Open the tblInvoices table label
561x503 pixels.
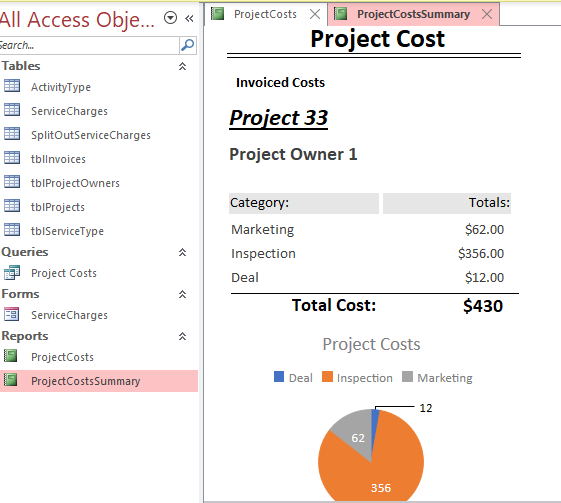click(58, 159)
